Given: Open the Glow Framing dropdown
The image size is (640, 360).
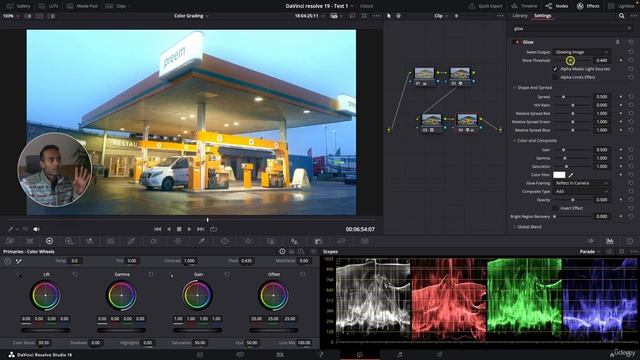Looking at the screenshot, I should pyautogui.click(x=581, y=183).
